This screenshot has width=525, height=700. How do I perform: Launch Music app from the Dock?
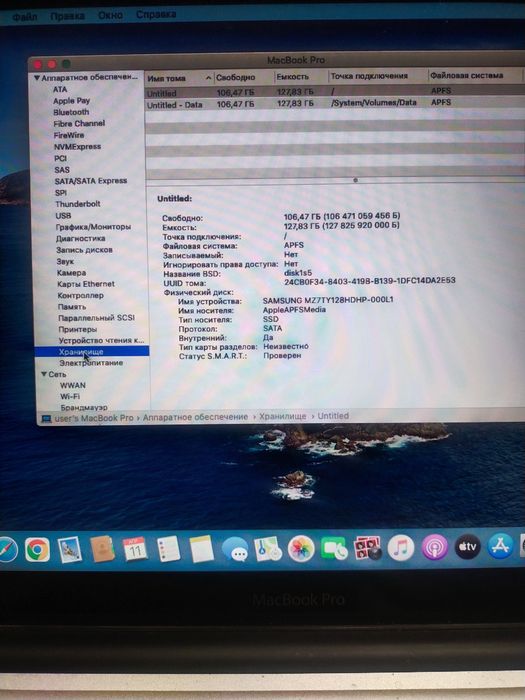(x=401, y=547)
